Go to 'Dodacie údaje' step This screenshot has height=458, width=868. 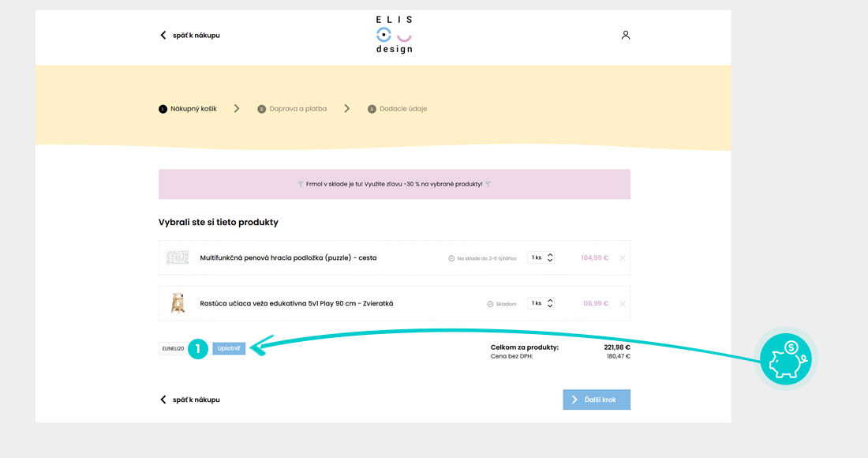(x=398, y=108)
